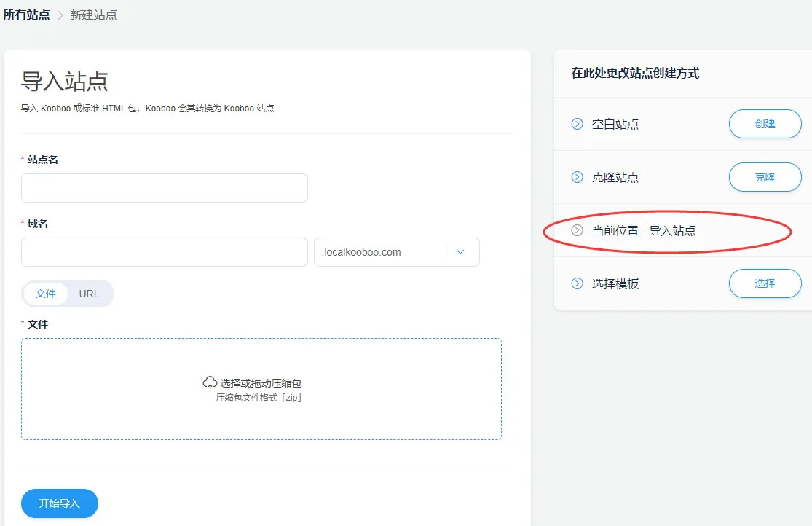Focus the 站点名 text field
This screenshot has height=526, width=812.
pyautogui.click(x=165, y=188)
